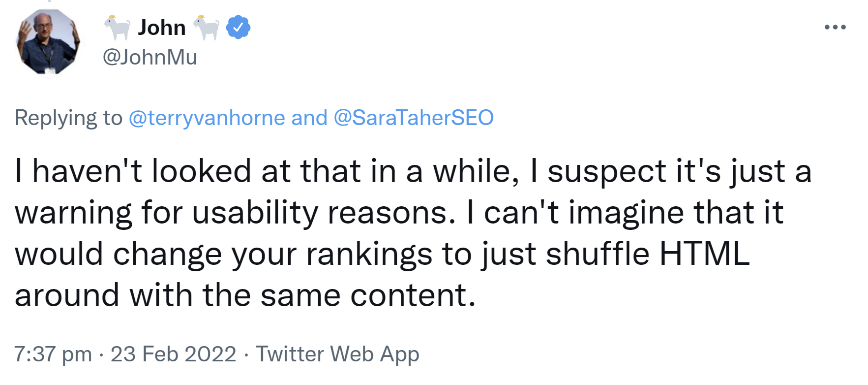The height and width of the screenshot is (385, 868).
Task: Select the tweet body text area
Action: click(393, 231)
